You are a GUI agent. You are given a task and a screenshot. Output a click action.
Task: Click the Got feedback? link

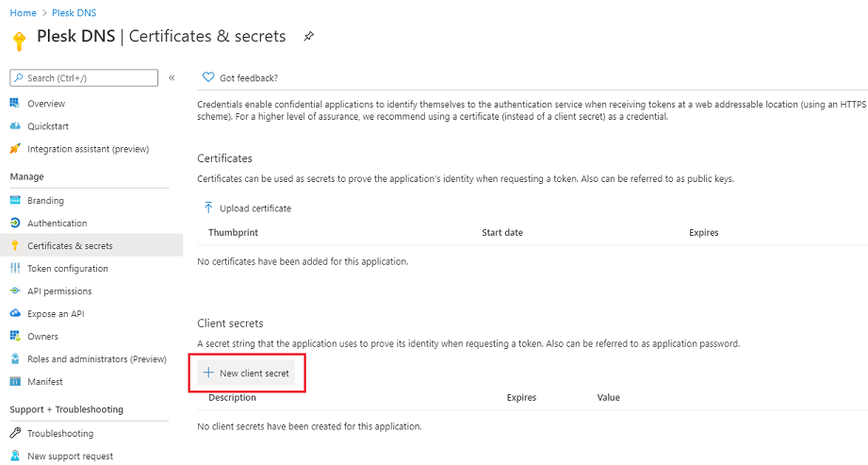pyautogui.click(x=241, y=77)
